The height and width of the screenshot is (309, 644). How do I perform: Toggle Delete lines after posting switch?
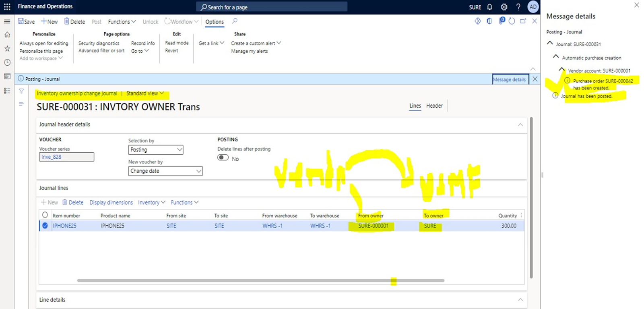pos(223,158)
